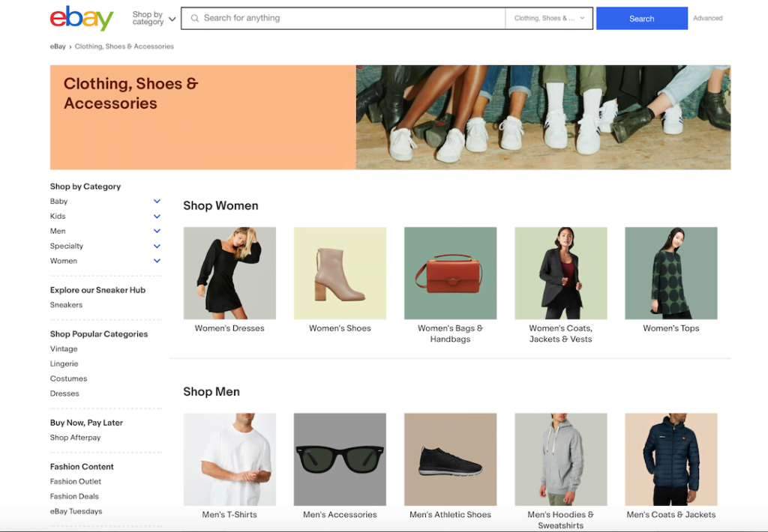The image size is (768, 532).
Task: Expand the Baby category chevron
Action: coord(157,201)
